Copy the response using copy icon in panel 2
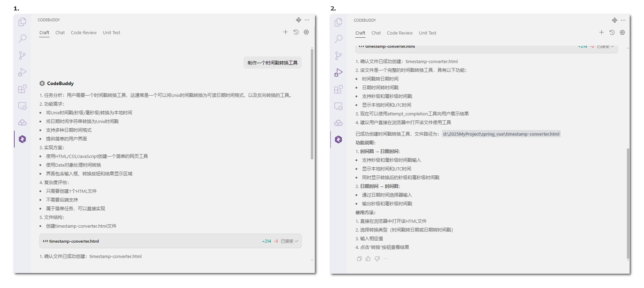This screenshot has height=288, width=644. [x=359, y=259]
